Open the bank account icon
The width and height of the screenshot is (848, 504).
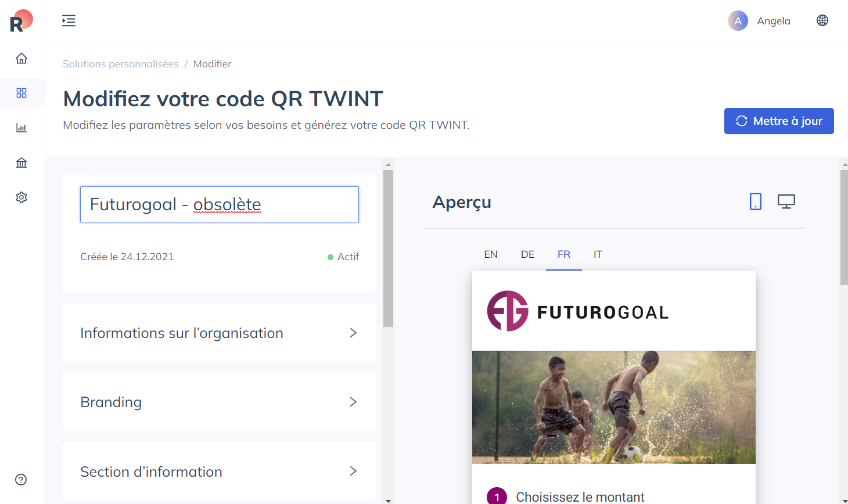[x=21, y=163]
